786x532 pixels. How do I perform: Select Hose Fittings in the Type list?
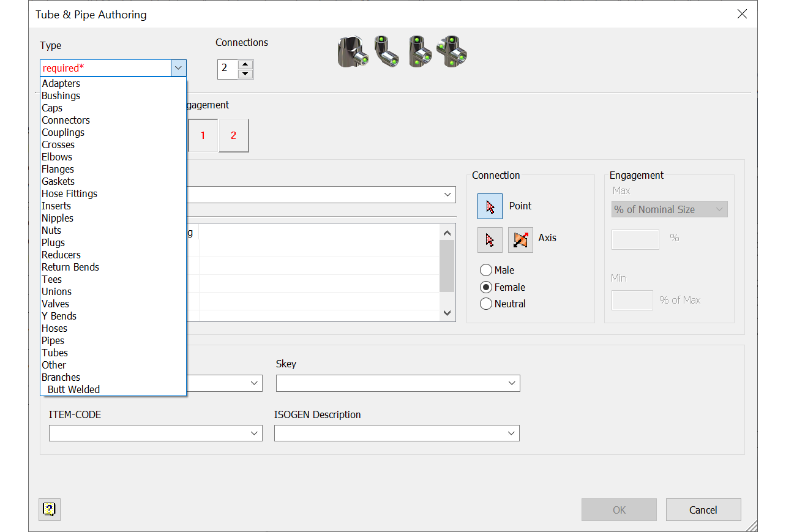[x=113, y=193]
